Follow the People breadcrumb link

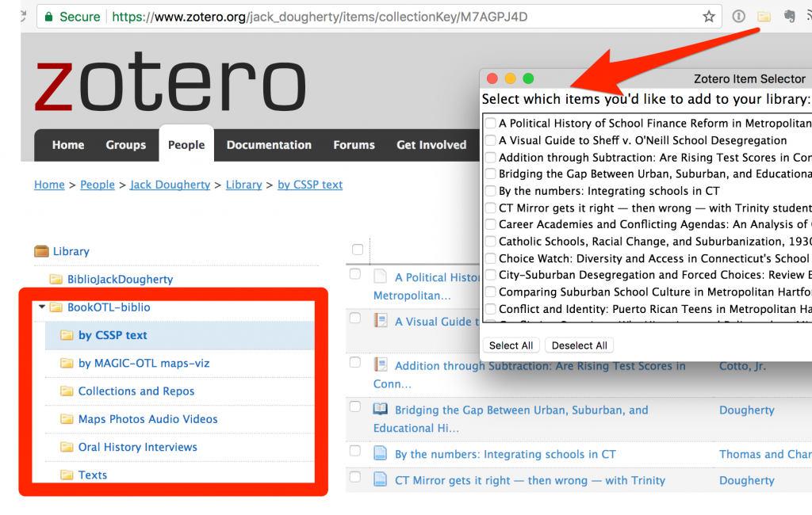(x=98, y=185)
